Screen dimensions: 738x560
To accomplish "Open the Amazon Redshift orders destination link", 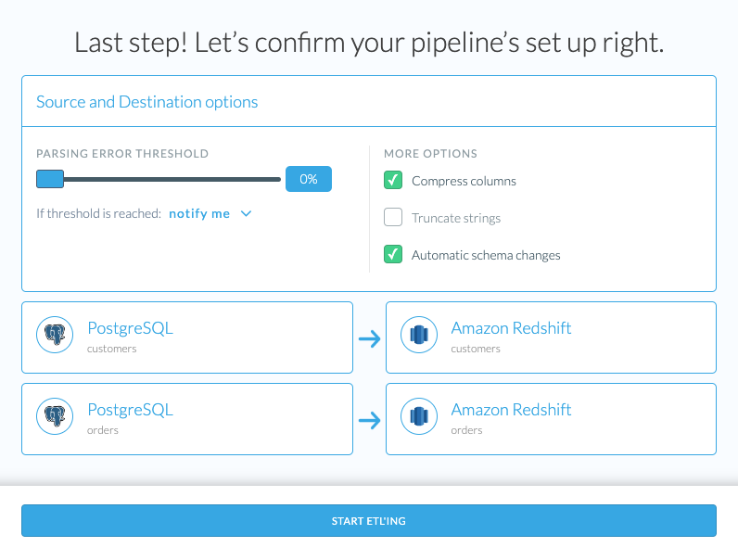I will click(x=511, y=410).
